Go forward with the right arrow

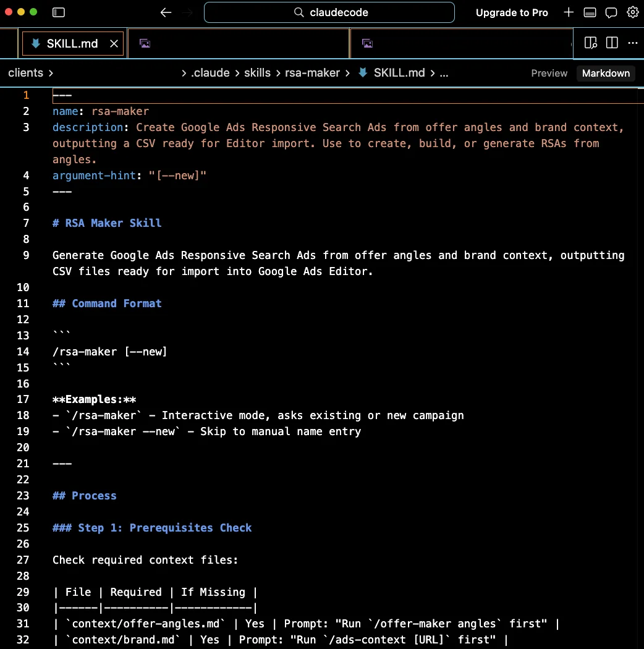coord(187,12)
